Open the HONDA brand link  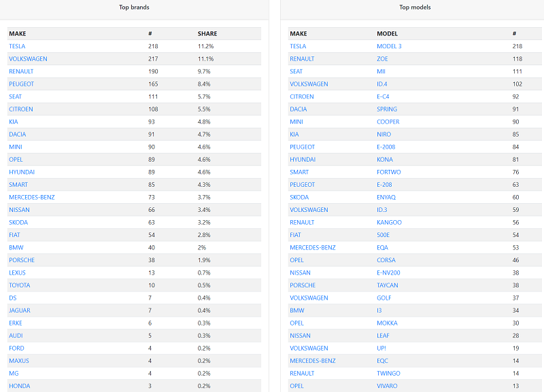coord(20,386)
